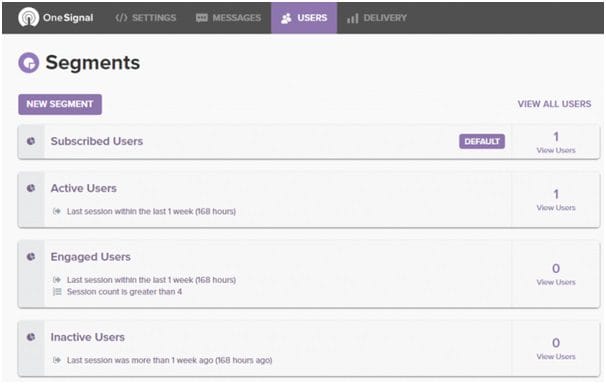
Task: Click the session arrow icon under Active Users
Action: point(57,211)
